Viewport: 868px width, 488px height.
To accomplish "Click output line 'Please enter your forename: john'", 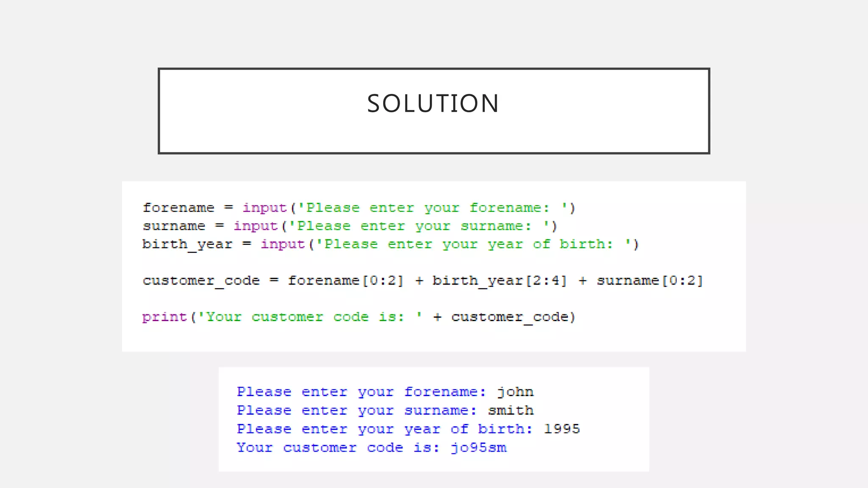I will (385, 392).
